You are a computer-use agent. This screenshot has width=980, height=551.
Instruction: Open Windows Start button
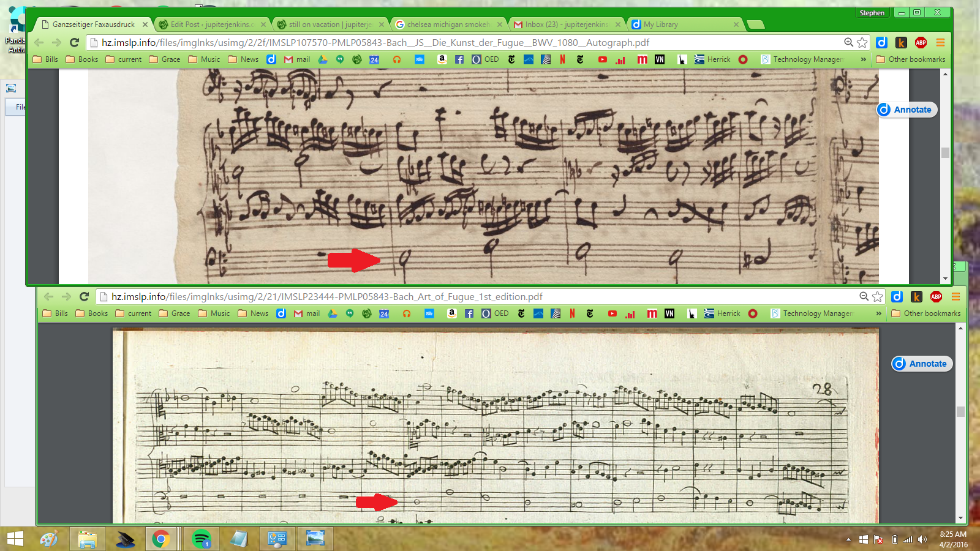point(15,539)
